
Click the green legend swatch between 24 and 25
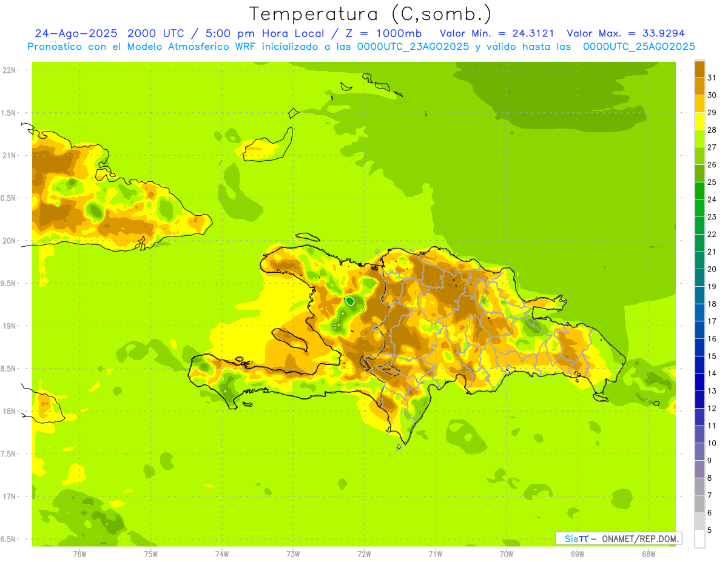coord(699,191)
